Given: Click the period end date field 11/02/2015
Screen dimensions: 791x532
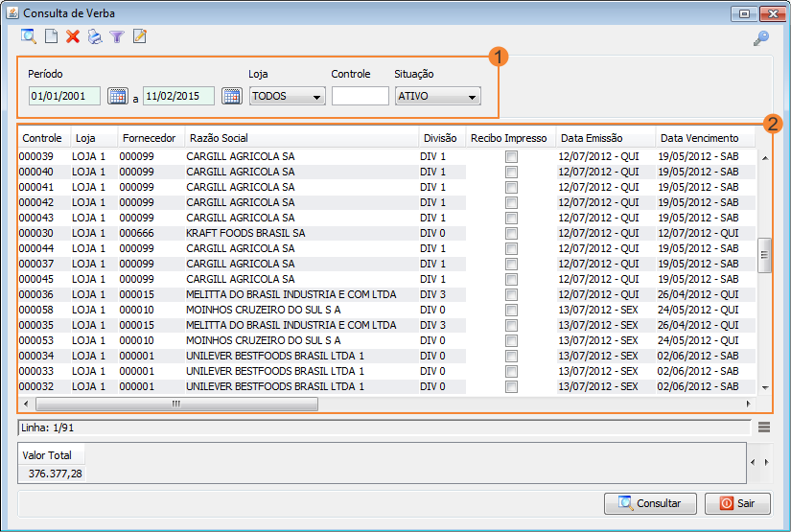Looking at the screenshot, I should [178, 96].
